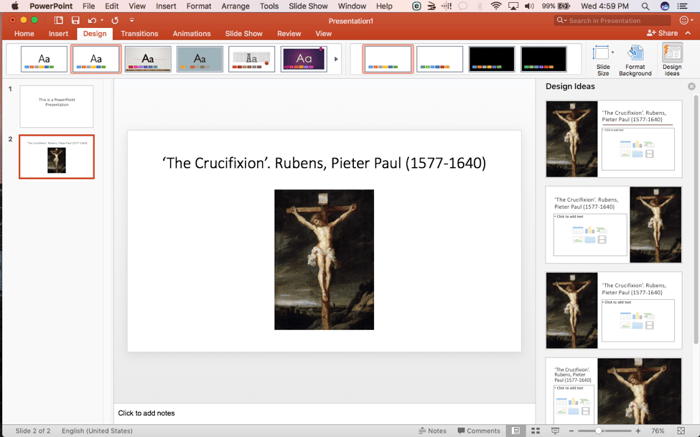Click the Search in Presentation field
The height and width of the screenshot is (437, 700).
[x=612, y=21]
